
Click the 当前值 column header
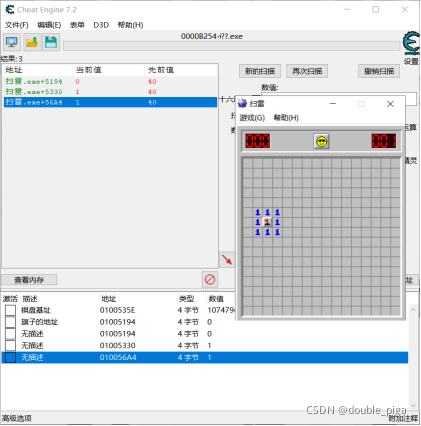tap(109, 70)
